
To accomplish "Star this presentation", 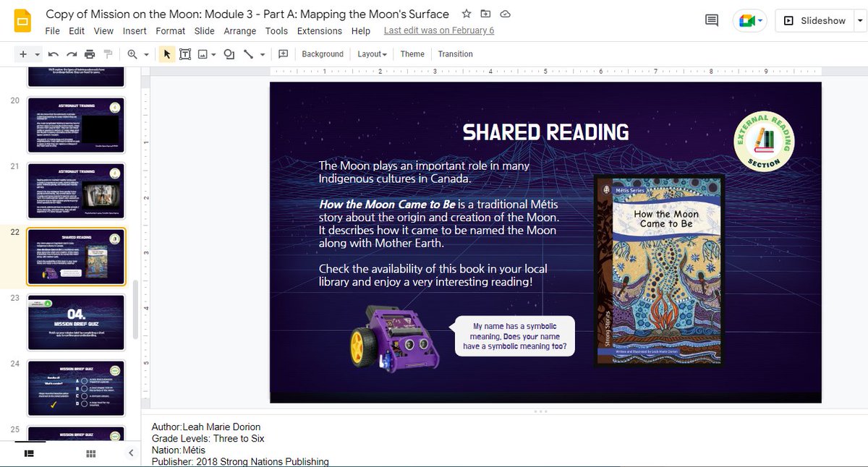I will [467, 14].
